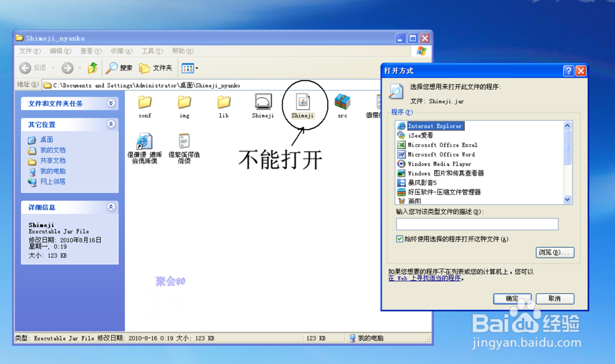The width and height of the screenshot is (615, 364).
Task: Click 在 Web 上寻找适当的程序 link
Action: (424, 278)
